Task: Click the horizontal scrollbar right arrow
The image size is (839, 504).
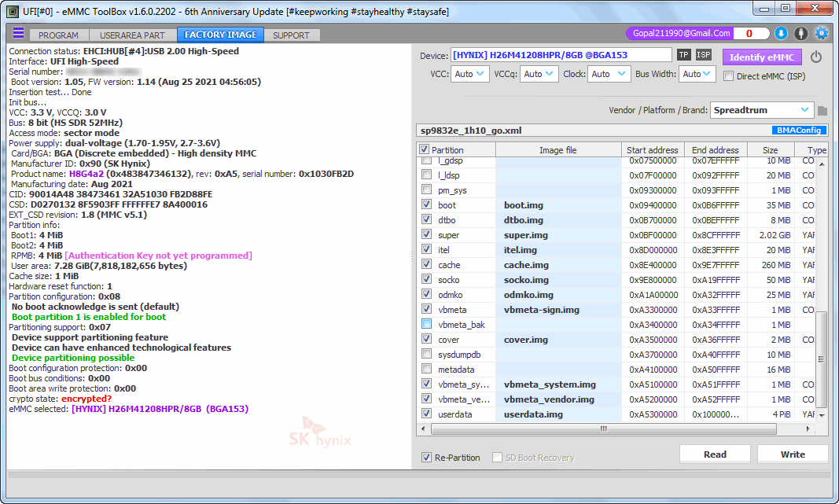Action: tap(808, 429)
